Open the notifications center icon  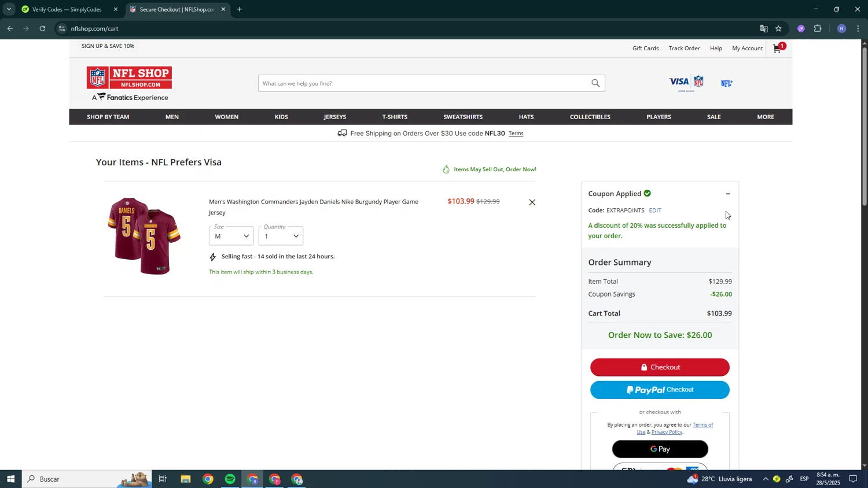click(853, 479)
